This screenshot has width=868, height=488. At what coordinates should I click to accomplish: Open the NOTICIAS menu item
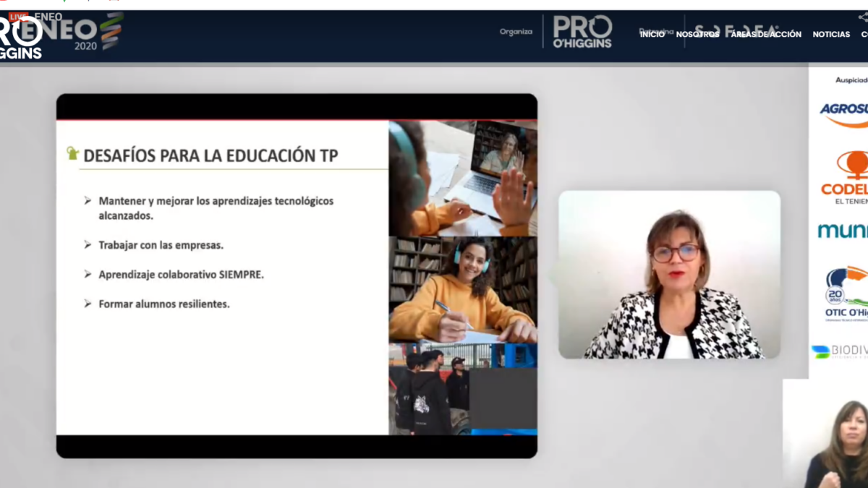(831, 34)
